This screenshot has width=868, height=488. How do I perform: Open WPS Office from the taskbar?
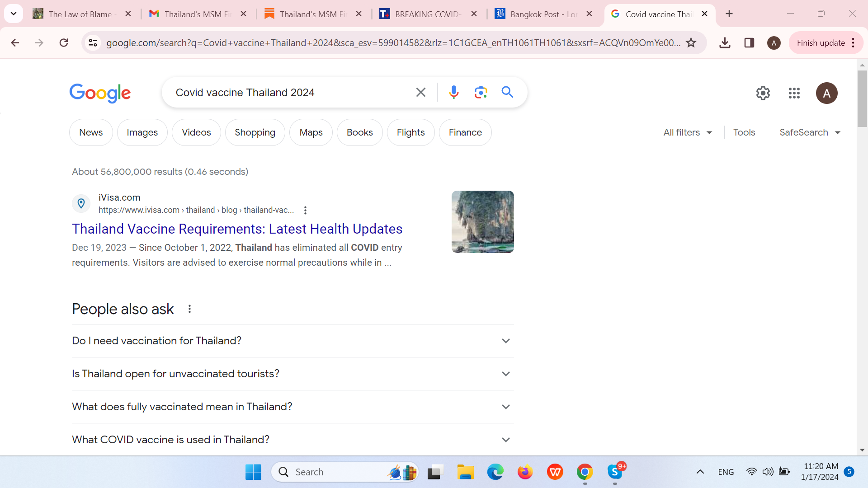click(x=555, y=472)
